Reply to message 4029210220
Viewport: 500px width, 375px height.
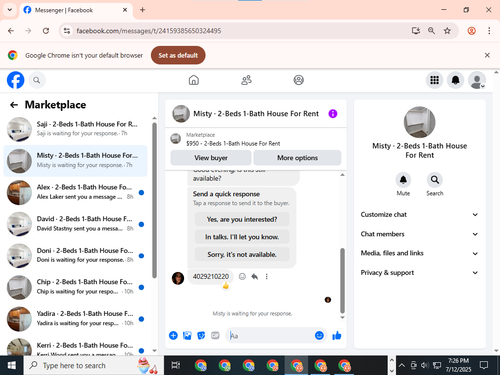coord(255,276)
